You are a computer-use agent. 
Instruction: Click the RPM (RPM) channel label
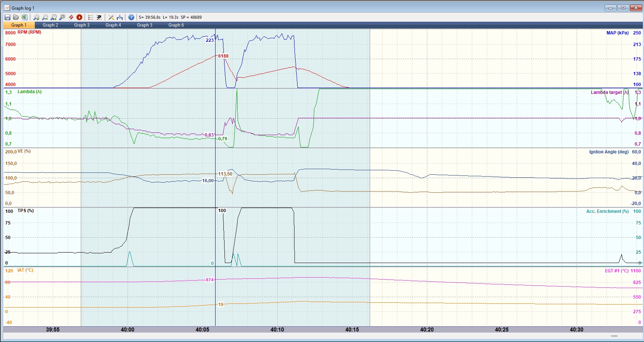pos(29,32)
